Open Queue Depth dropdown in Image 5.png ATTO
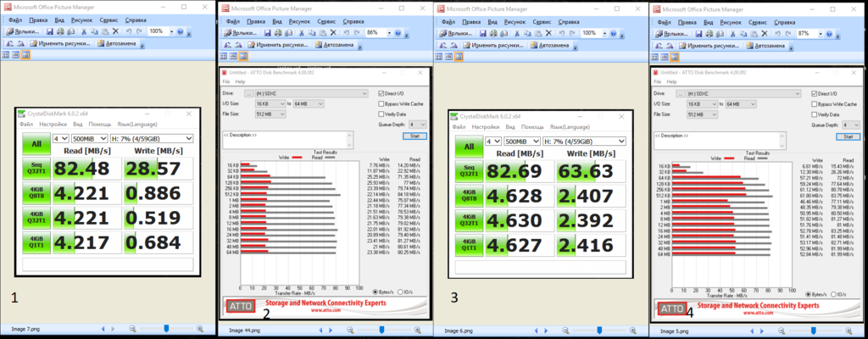 851,125
